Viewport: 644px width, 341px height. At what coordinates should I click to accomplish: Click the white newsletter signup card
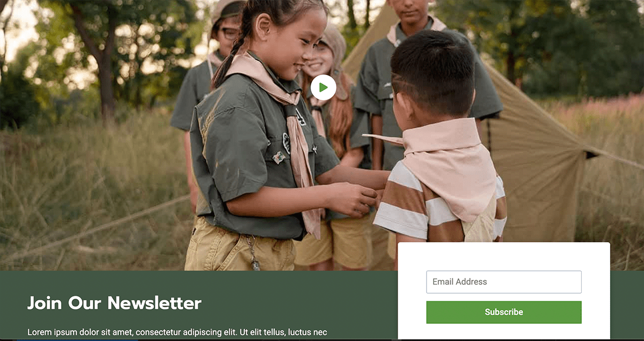[504, 291]
